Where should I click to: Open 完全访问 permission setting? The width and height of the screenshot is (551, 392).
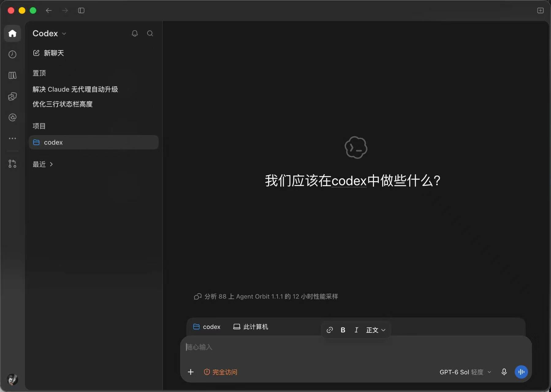(221, 372)
